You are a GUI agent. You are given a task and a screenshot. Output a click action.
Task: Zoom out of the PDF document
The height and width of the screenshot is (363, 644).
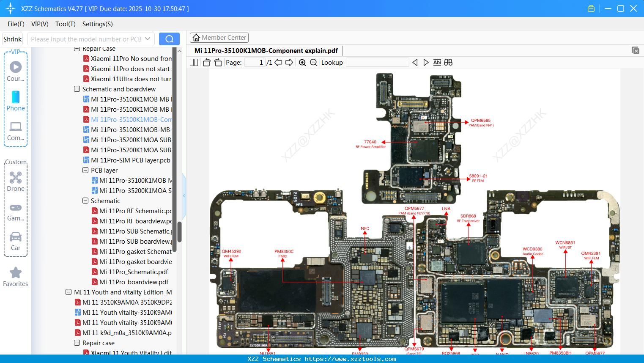coord(313,62)
